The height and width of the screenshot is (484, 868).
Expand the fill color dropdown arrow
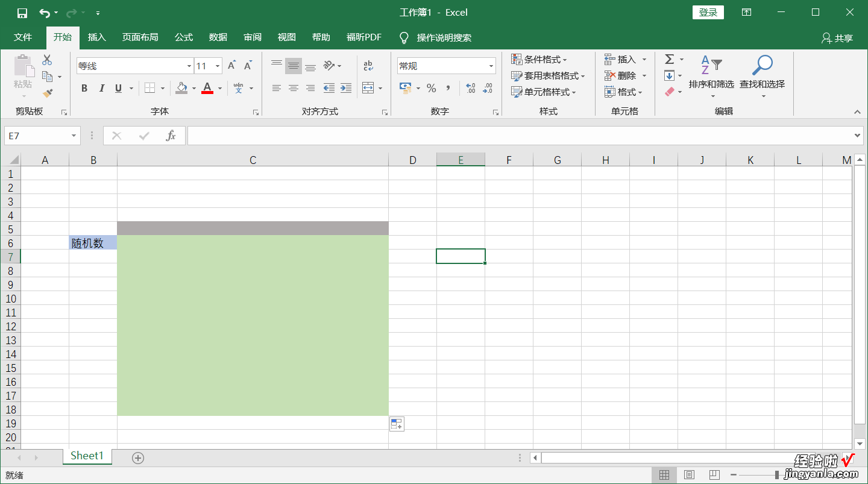(x=194, y=88)
